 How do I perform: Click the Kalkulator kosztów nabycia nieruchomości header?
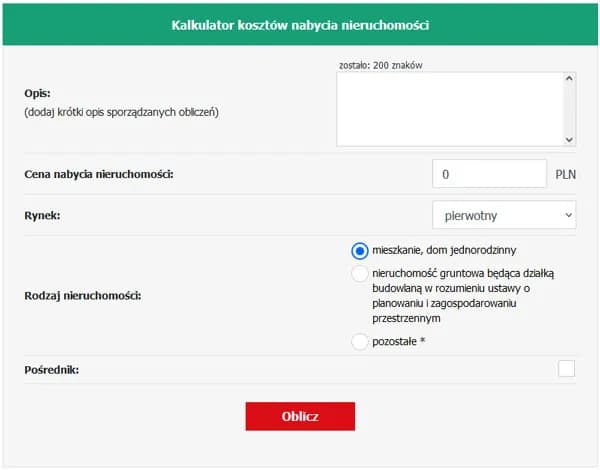pos(300,25)
